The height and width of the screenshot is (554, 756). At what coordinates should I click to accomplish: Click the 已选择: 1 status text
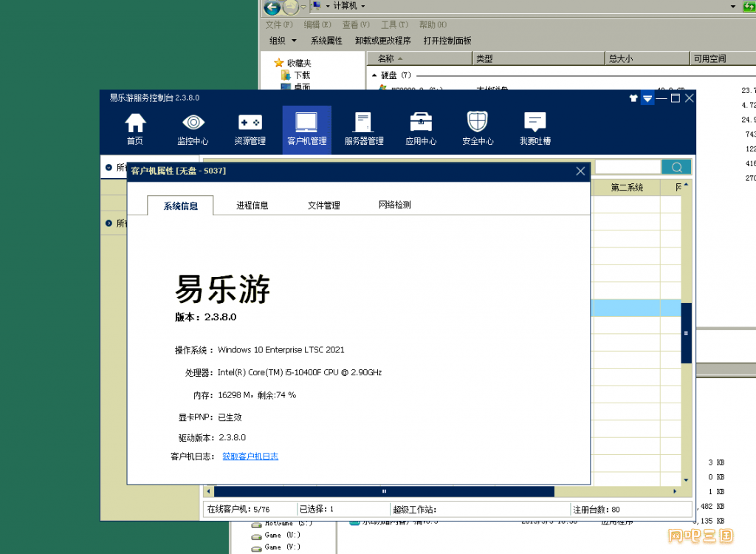316,509
